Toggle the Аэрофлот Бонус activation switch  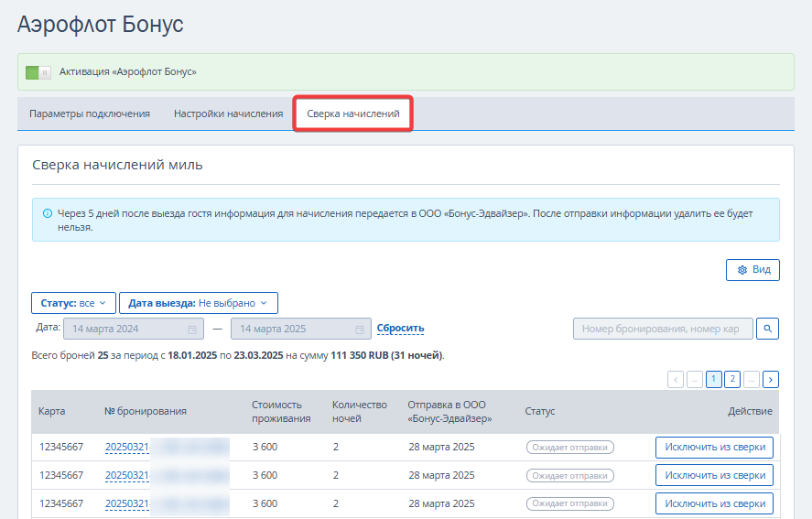[38, 72]
